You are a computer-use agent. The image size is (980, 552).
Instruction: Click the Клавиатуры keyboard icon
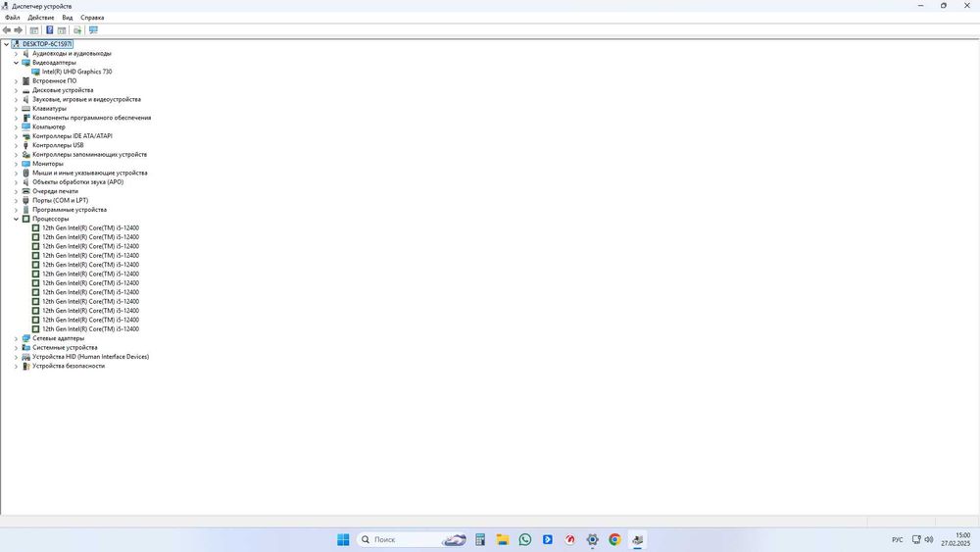[25, 108]
